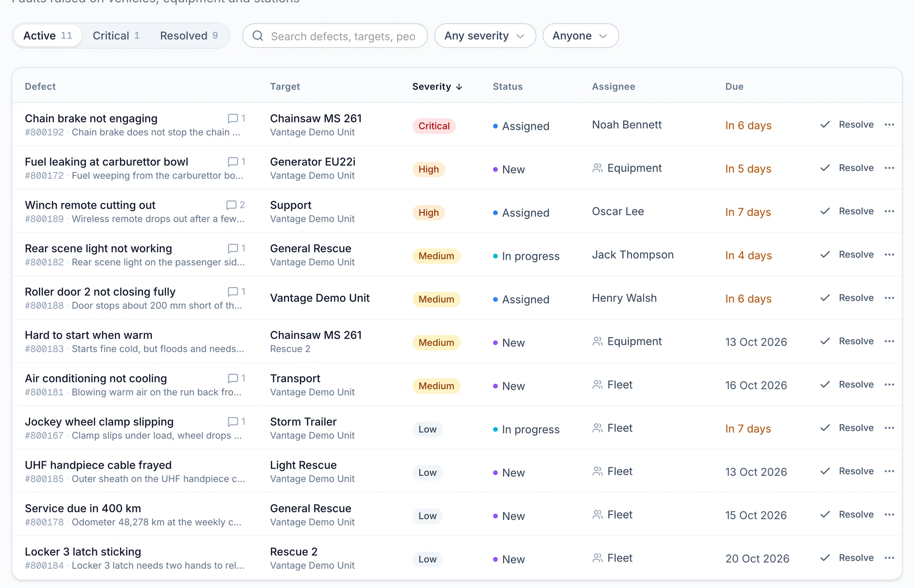Open comments on Jockey wheel clamp slipping
Screen dimensions: 915x588
[237, 422]
